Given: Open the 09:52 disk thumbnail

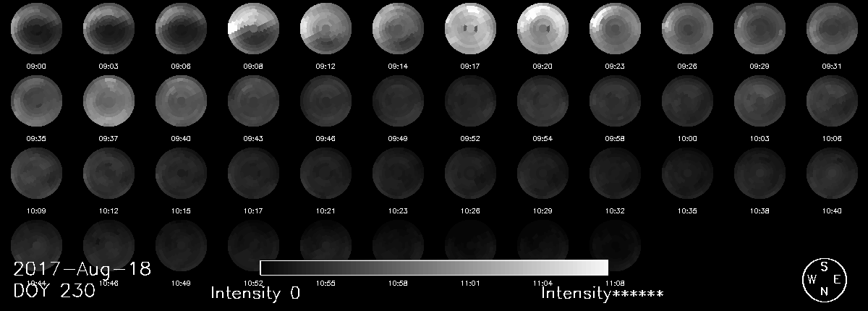Looking at the screenshot, I should [470, 102].
